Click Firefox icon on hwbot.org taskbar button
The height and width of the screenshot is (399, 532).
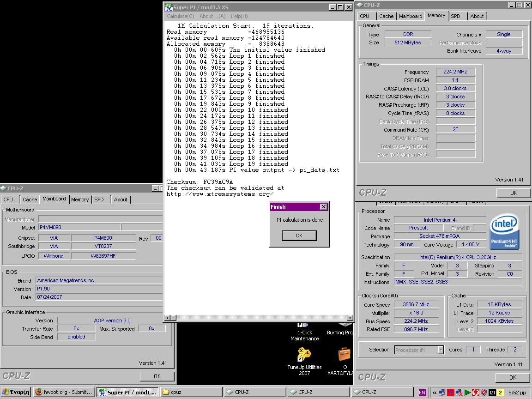click(x=39, y=392)
